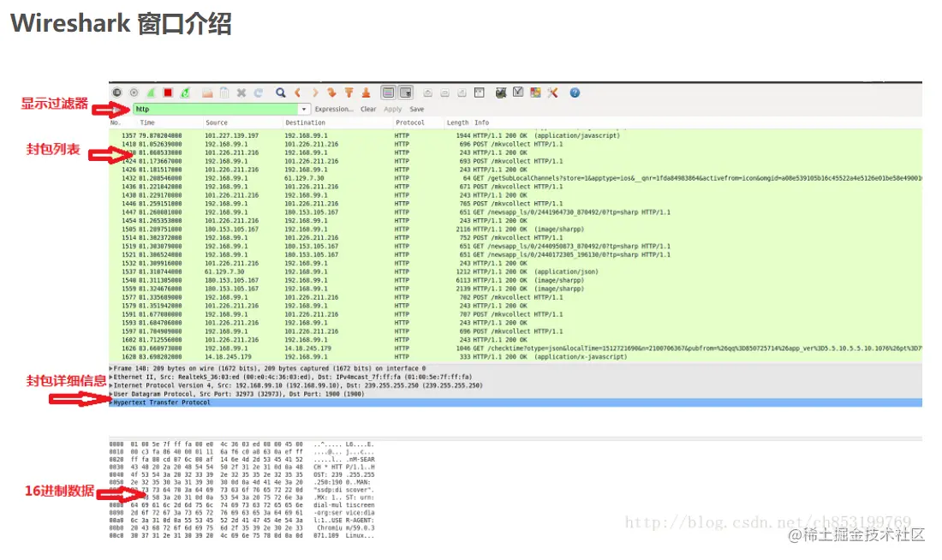Restart the current capture

[186, 92]
